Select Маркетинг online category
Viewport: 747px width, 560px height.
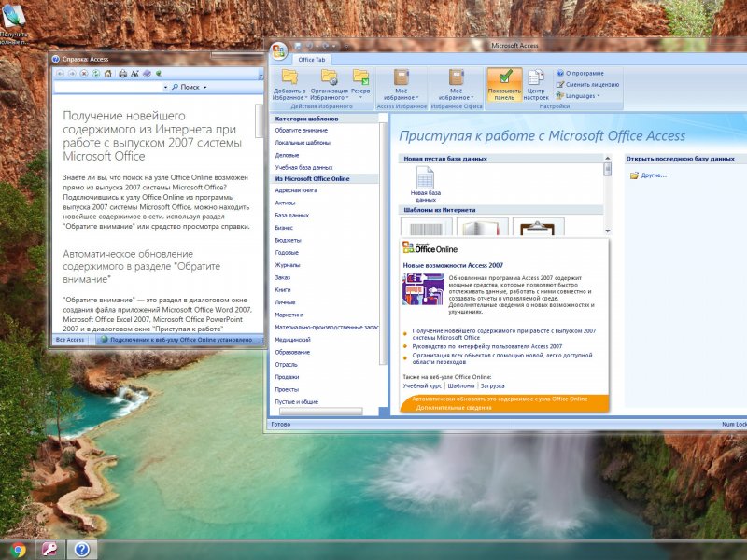[x=289, y=315]
